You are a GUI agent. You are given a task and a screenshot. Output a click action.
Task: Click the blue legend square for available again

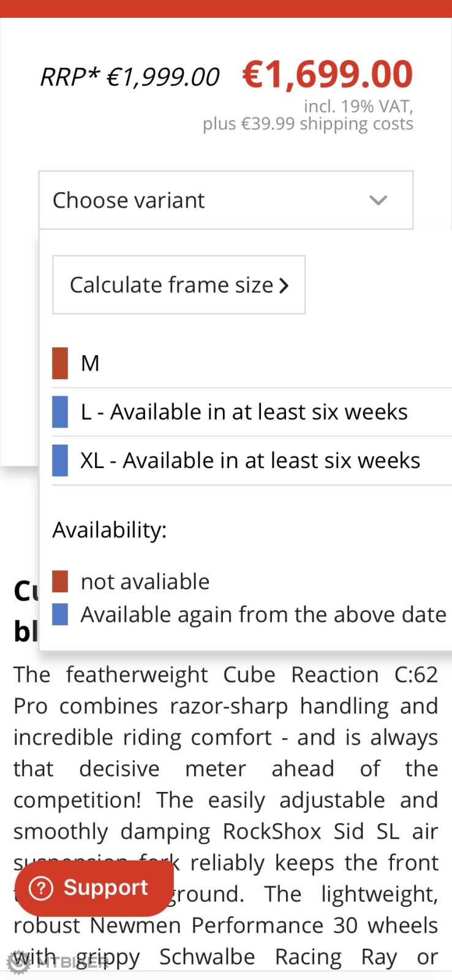(x=60, y=614)
